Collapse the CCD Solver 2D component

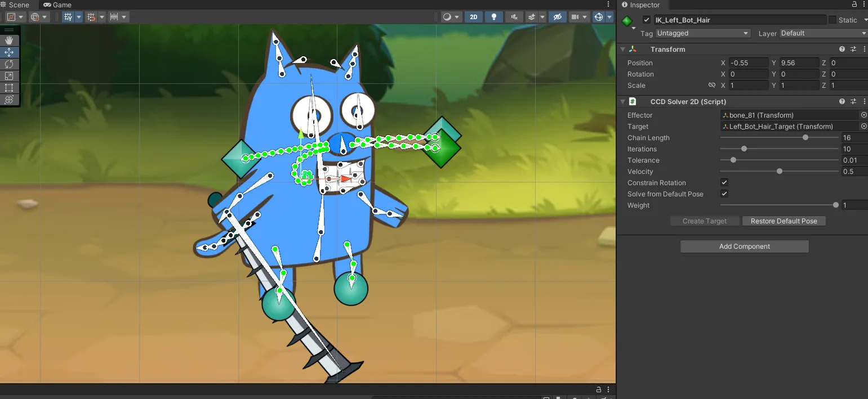pyautogui.click(x=622, y=102)
